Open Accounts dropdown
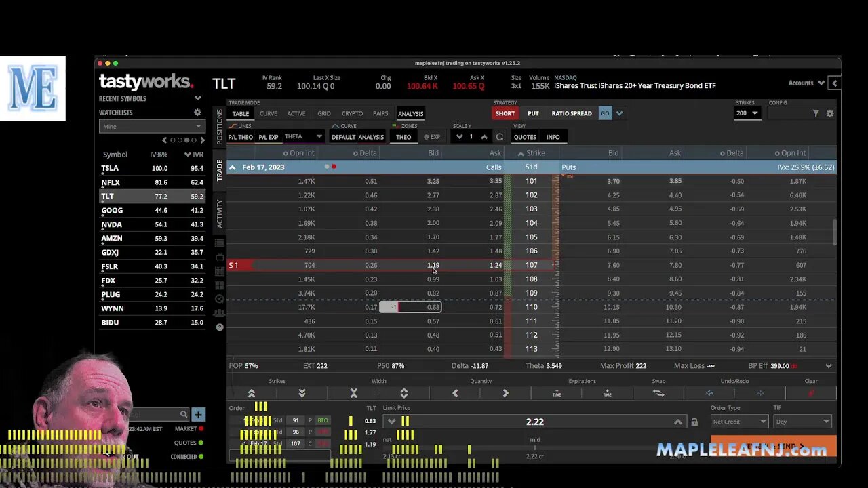Screen dimensions: 868x488 click(806, 83)
